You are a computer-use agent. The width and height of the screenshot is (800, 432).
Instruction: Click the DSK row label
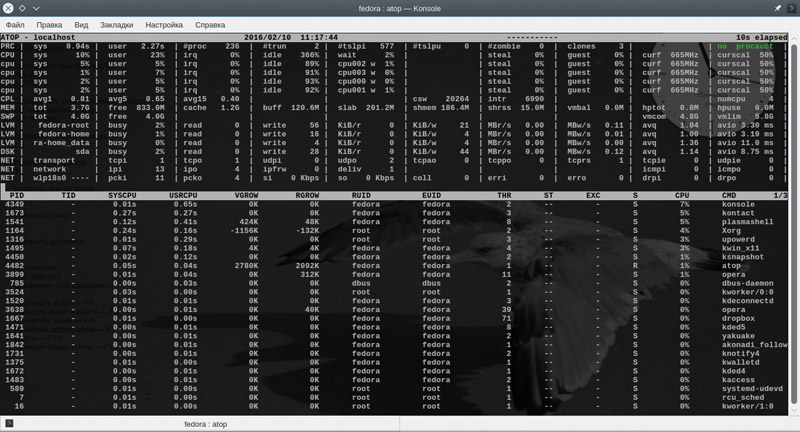point(8,151)
